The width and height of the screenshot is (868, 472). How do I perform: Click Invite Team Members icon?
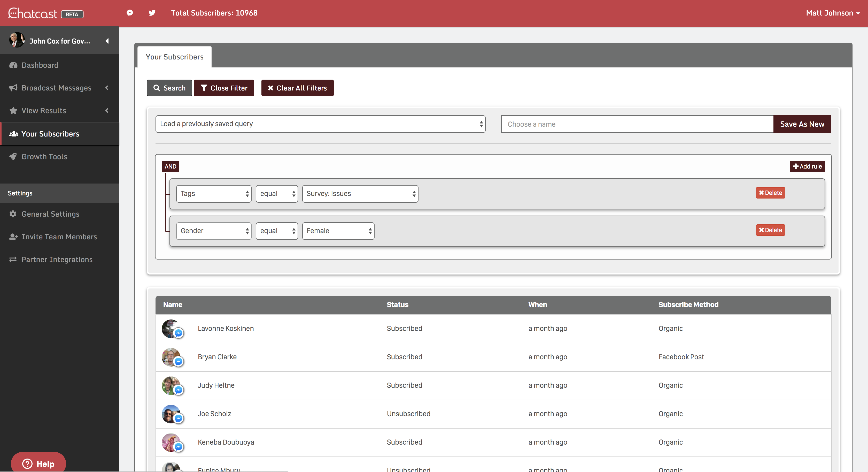coord(13,237)
